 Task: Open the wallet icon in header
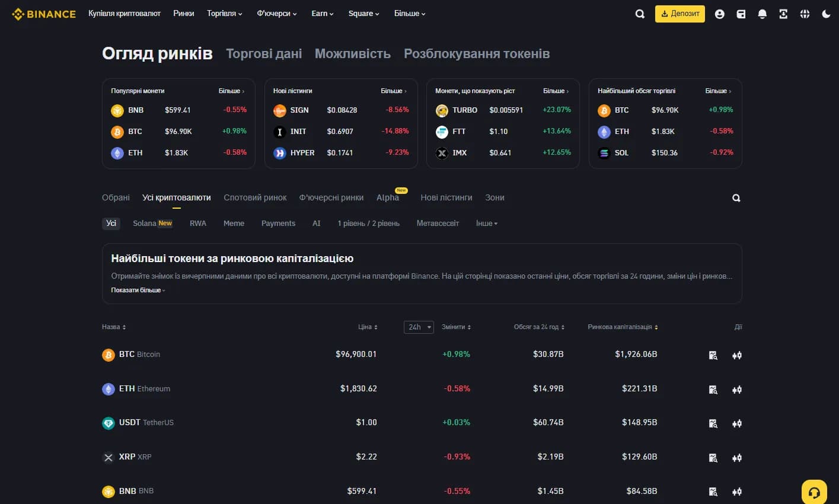(741, 14)
